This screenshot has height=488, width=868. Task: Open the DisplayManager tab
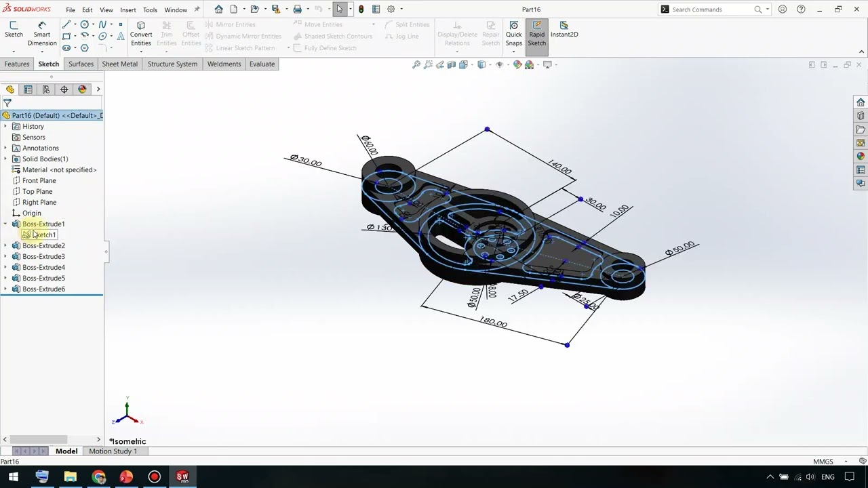(x=82, y=89)
